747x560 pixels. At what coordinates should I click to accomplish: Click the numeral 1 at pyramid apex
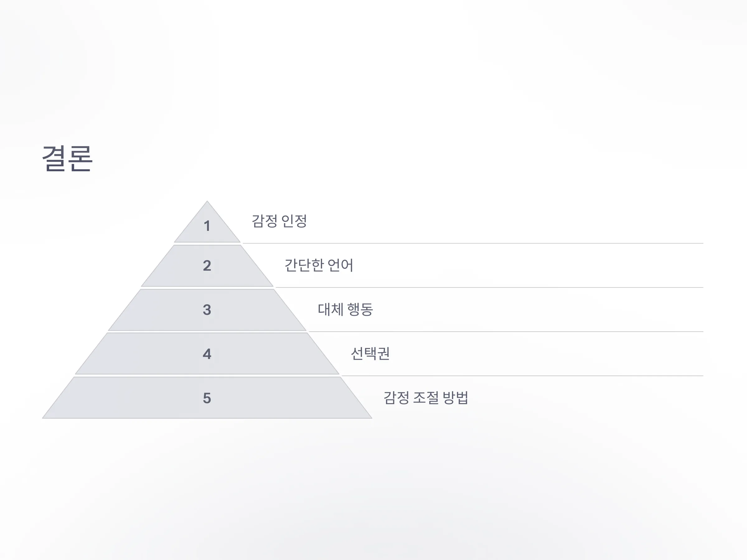pos(207,226)
